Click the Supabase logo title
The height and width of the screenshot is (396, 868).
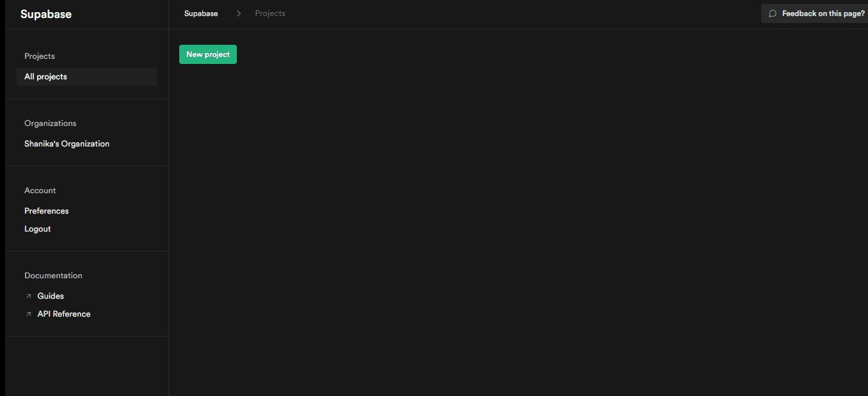46,14
